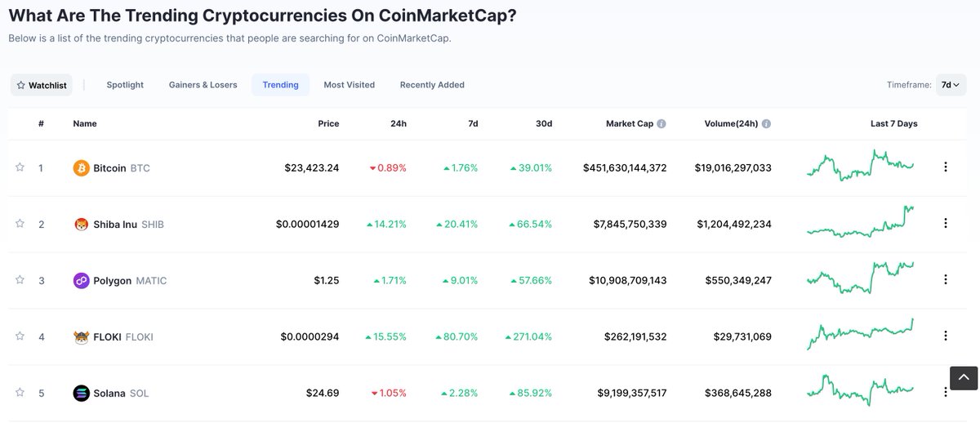Viewport: 980px width, 423px height.
Task: Sort by the 24h column header
Action: [399, 124]
